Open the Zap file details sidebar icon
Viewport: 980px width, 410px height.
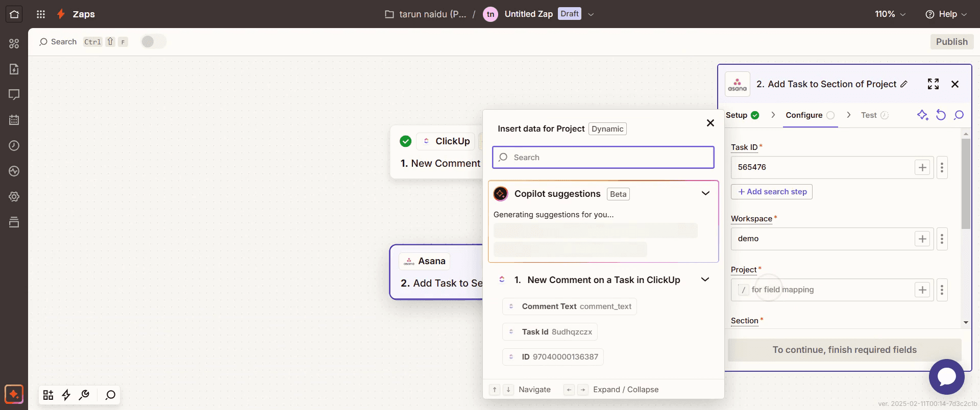(x=14, y=69)
